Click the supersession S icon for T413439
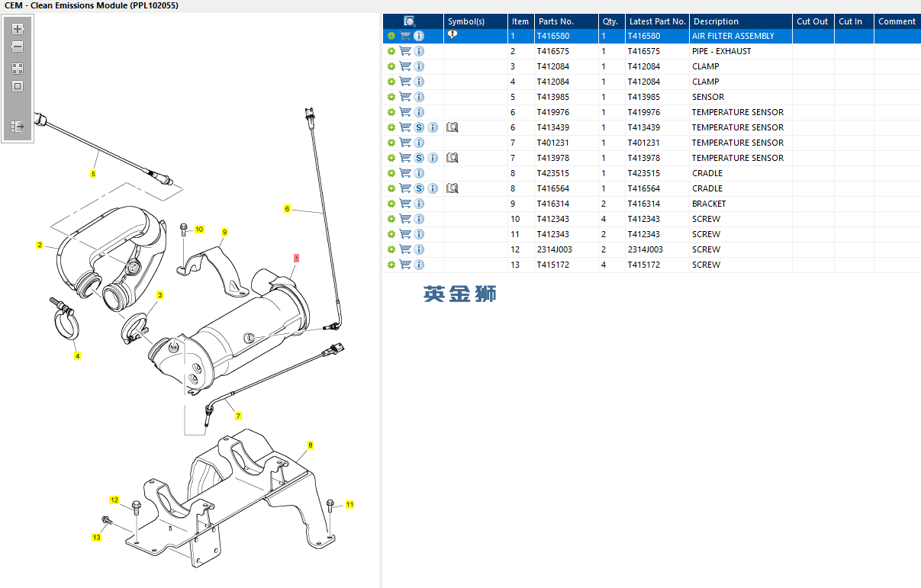The image size is (921, 588). (x=419, y=127)
